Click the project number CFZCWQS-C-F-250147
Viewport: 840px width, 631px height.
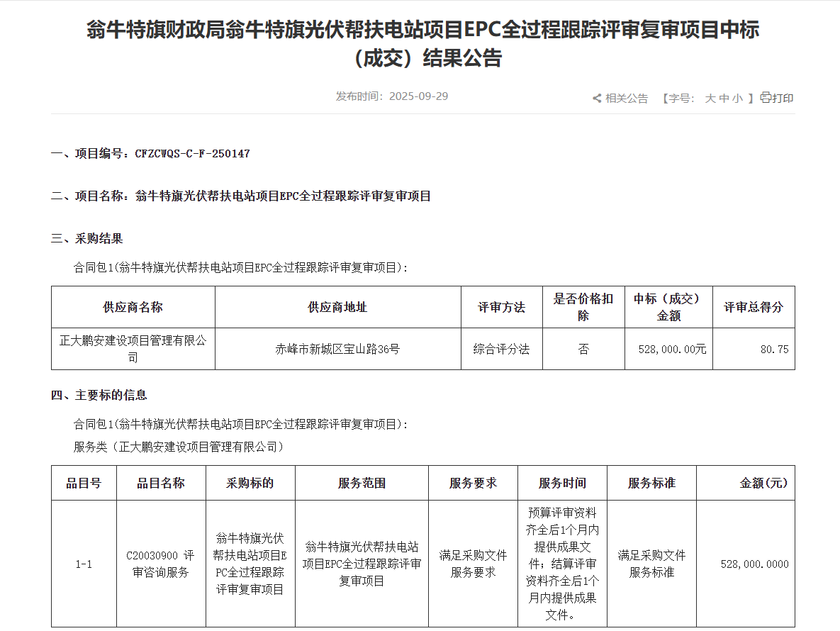(x=192, y=153)
